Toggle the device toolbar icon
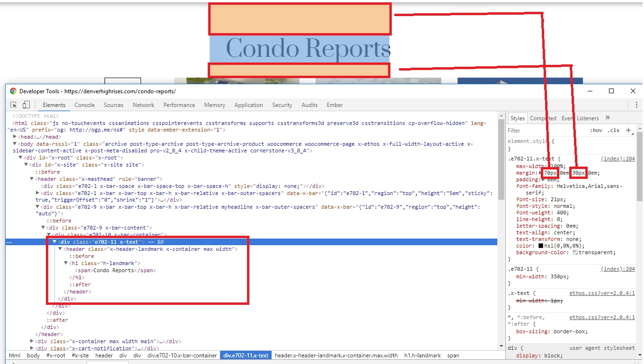 pyautogui.click(x=26, y=105)
